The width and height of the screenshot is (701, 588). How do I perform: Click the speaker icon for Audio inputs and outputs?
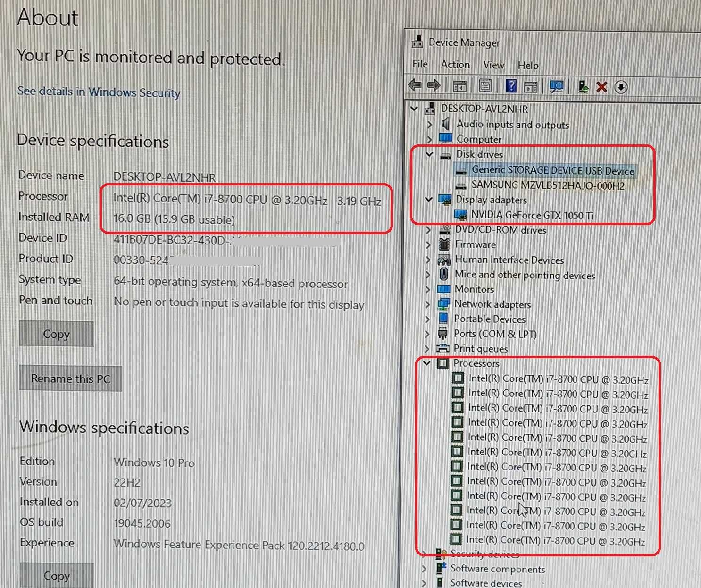click(445, 124)
